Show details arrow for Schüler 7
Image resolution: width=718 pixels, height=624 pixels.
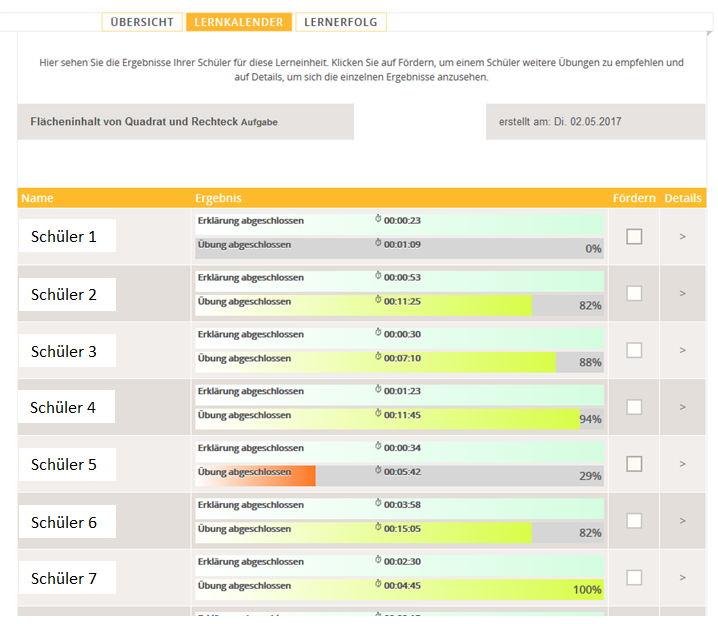[x=682, y=577]
